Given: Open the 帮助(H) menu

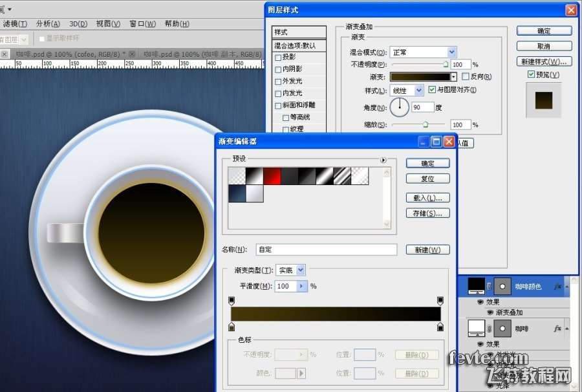Looking at the screenshot, I should [x=177, y=24].
